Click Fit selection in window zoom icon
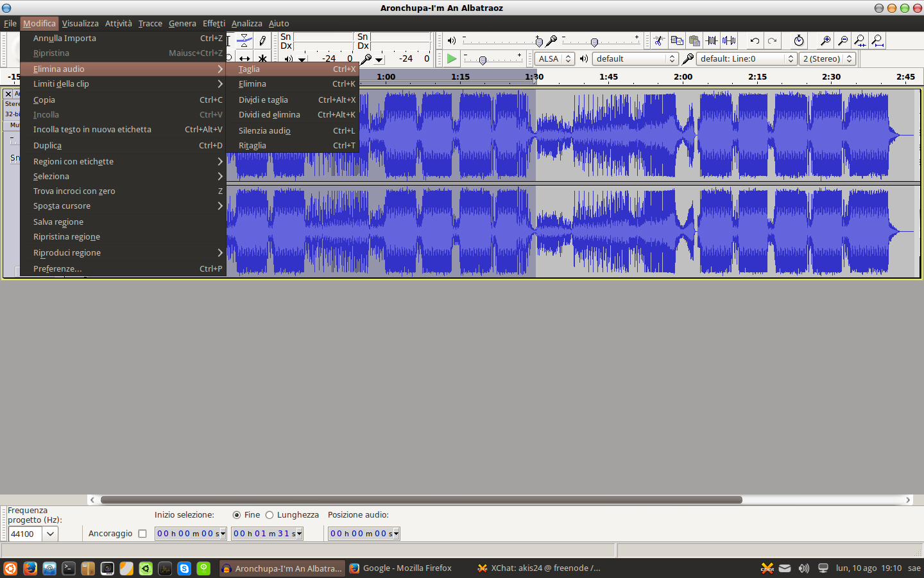 click(x=860, y=40)
